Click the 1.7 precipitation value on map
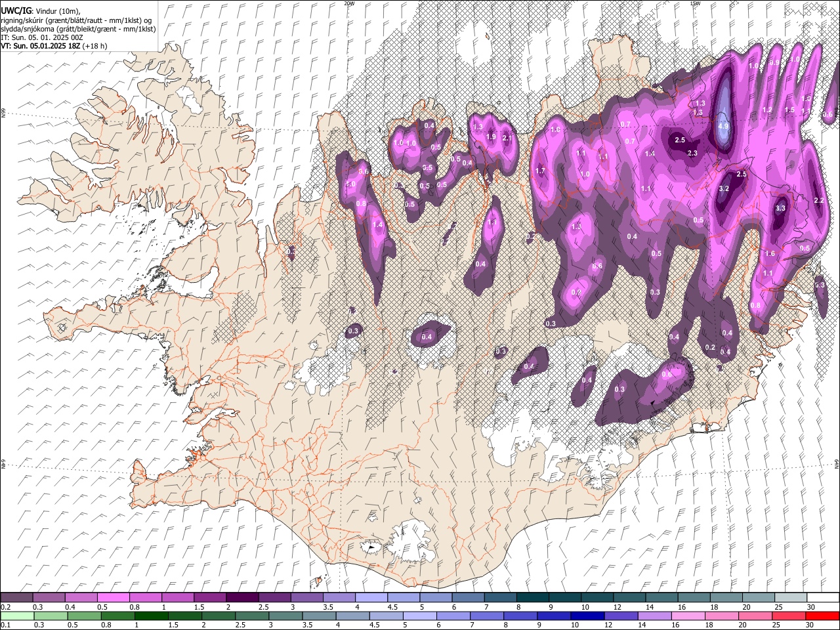 pyautogui.click(x=540, y=171)
